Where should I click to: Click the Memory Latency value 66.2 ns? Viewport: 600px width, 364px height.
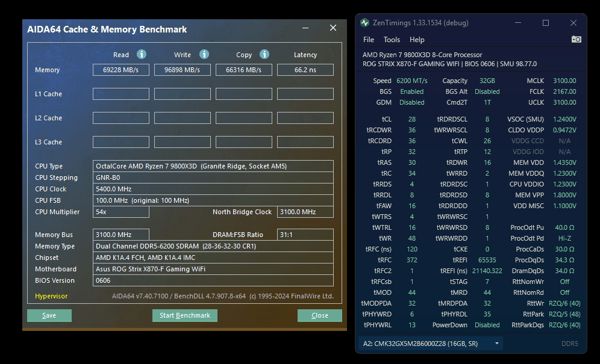(x=305, y=70)
